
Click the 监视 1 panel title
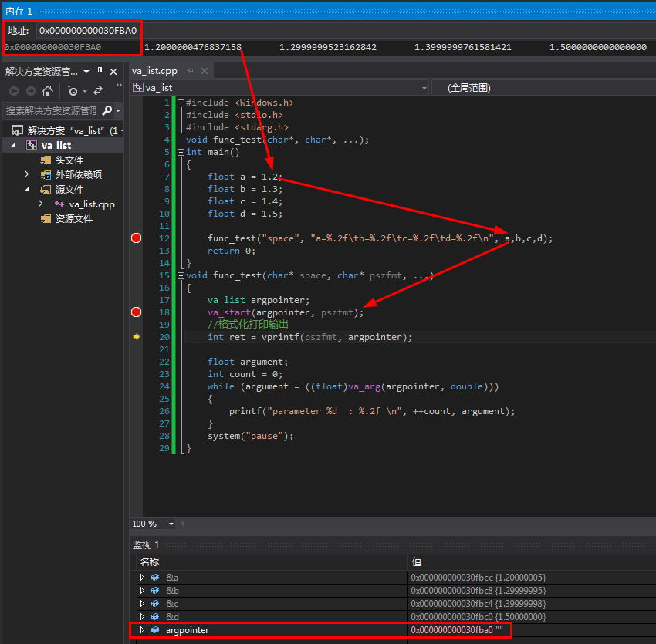(146, 545)
